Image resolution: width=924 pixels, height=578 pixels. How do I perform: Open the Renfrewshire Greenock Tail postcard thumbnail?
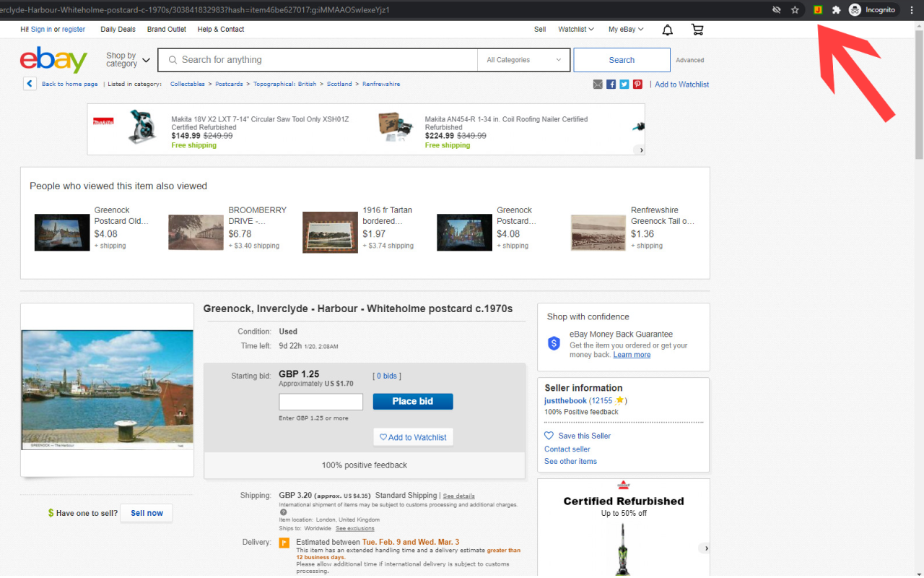point(598,232)
